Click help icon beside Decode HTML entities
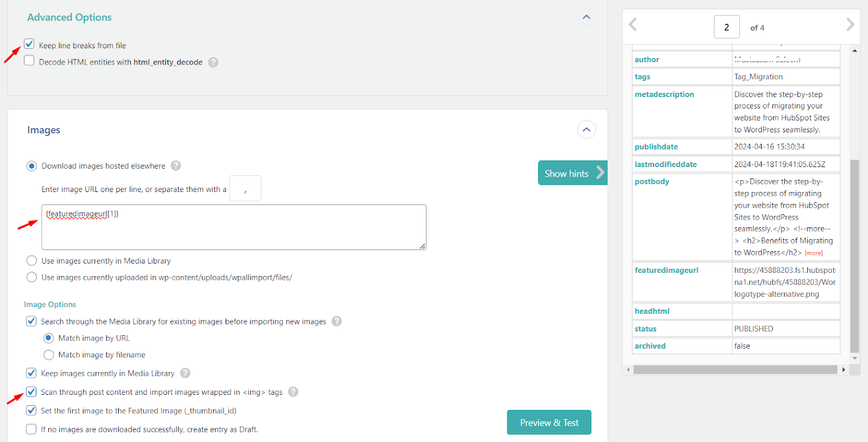Screen dimensions: 868x442 [213, 62]
